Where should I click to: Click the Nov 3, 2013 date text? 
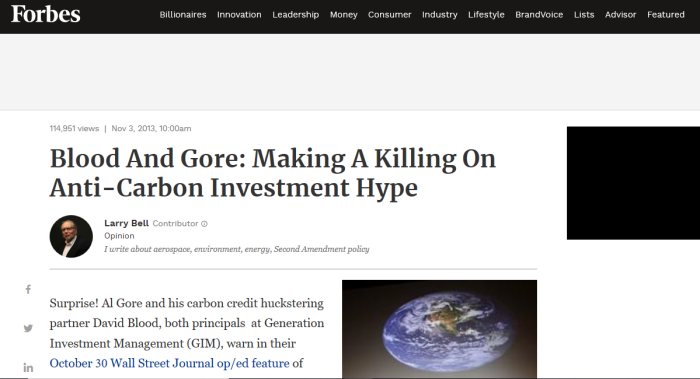(151, 129)
